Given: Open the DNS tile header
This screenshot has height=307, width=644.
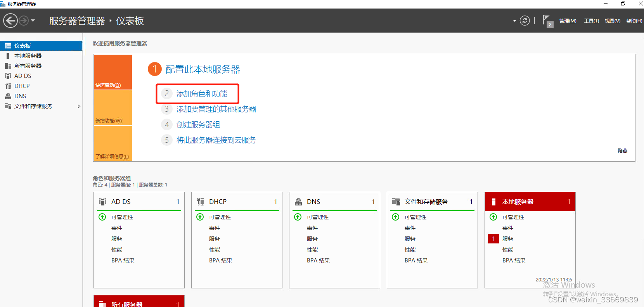Looking at the screenshot, I should tap(334, 202).
